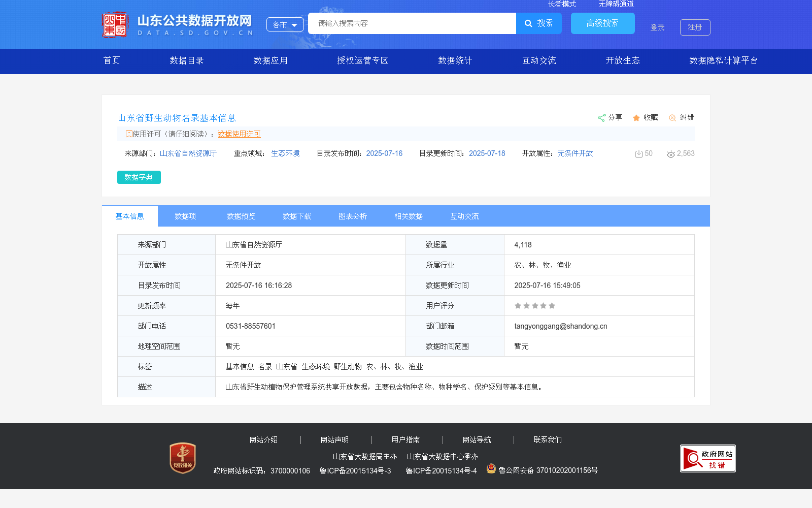Switch to the 相关数据 tab
Viewport: 812px width, 508px height.
(409, 216)
